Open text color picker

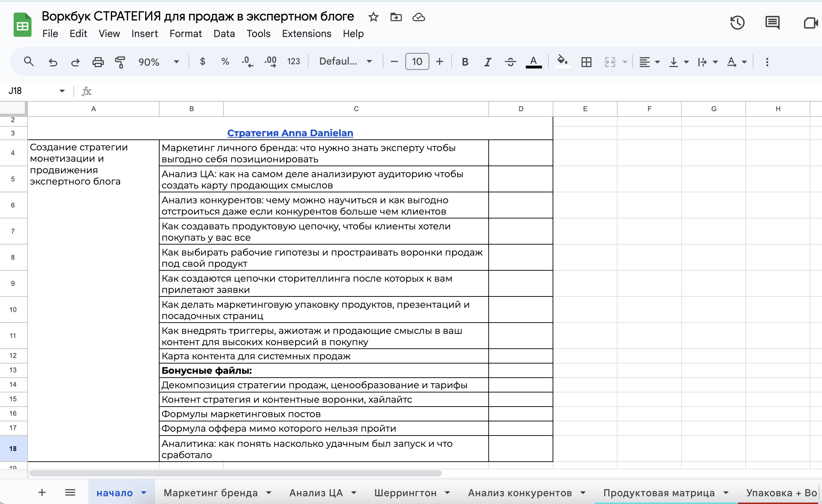point(534,62)
